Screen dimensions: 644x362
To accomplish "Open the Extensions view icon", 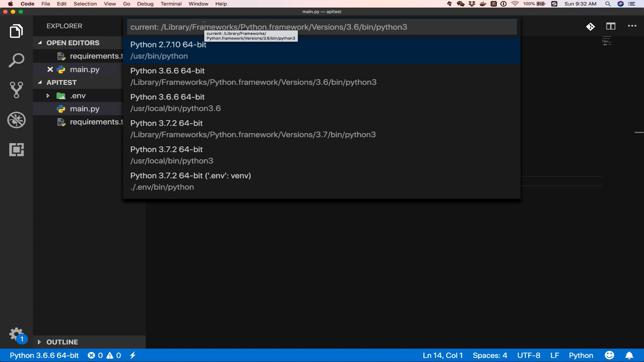I will [16, 149].
